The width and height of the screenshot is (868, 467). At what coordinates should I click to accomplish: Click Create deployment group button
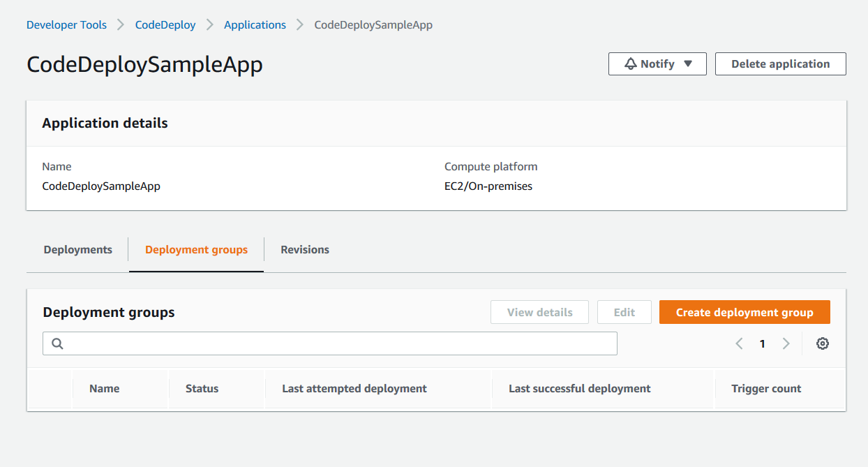[744, 312]
